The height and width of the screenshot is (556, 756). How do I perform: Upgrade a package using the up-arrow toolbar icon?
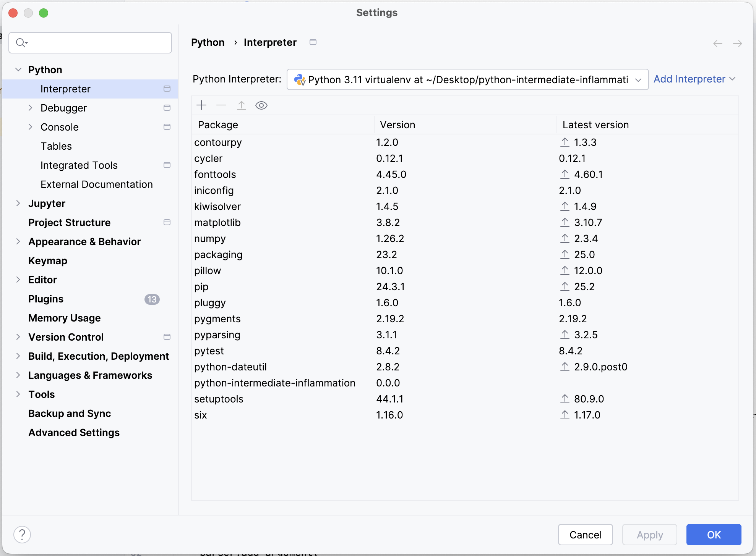point(241,105)
